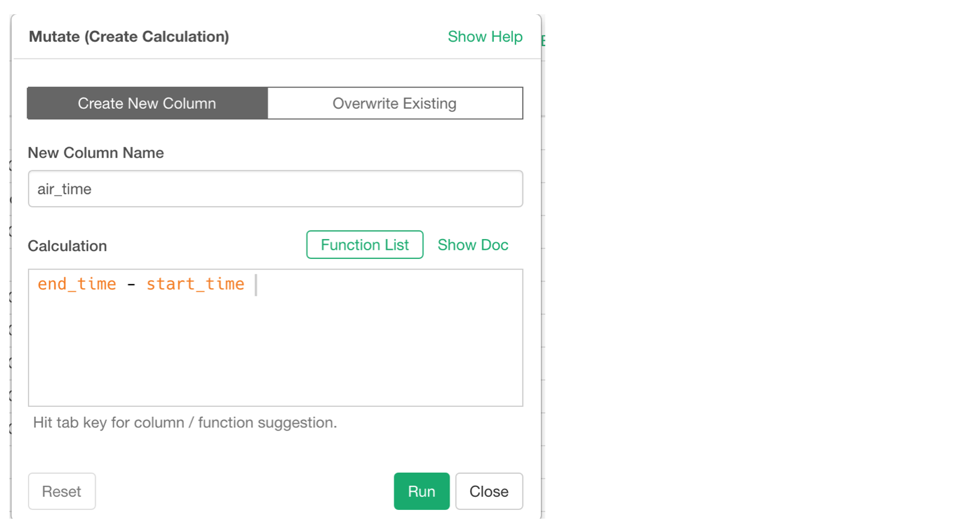Click the tab key suggestion hint text

point(184,422)
